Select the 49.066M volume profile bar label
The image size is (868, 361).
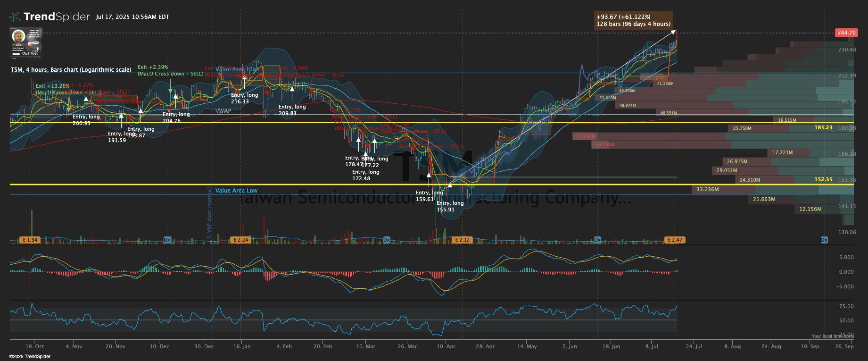(627, 91)
